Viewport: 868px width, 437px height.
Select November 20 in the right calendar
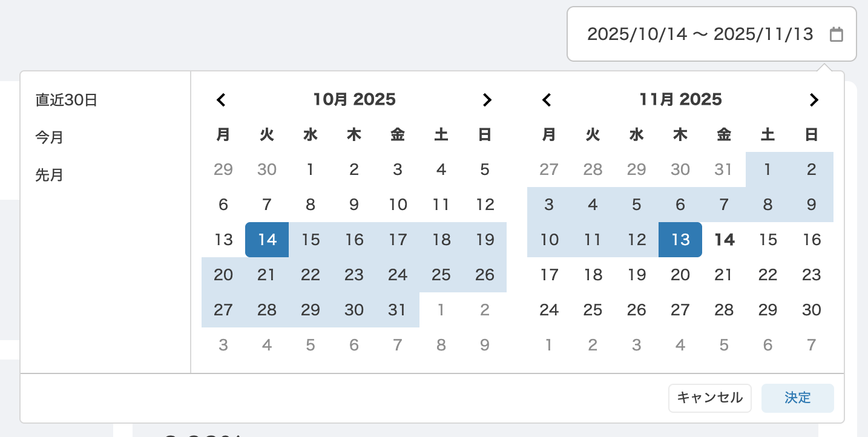point(680,275)
